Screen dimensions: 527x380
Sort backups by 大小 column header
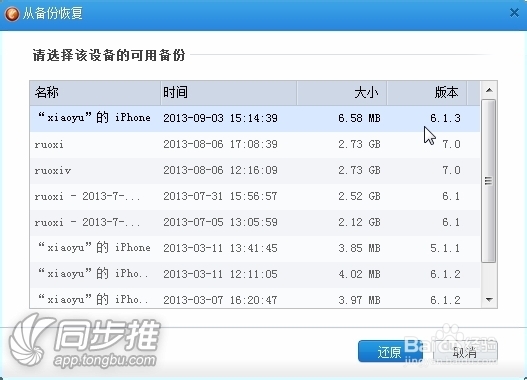pos(341,92)
